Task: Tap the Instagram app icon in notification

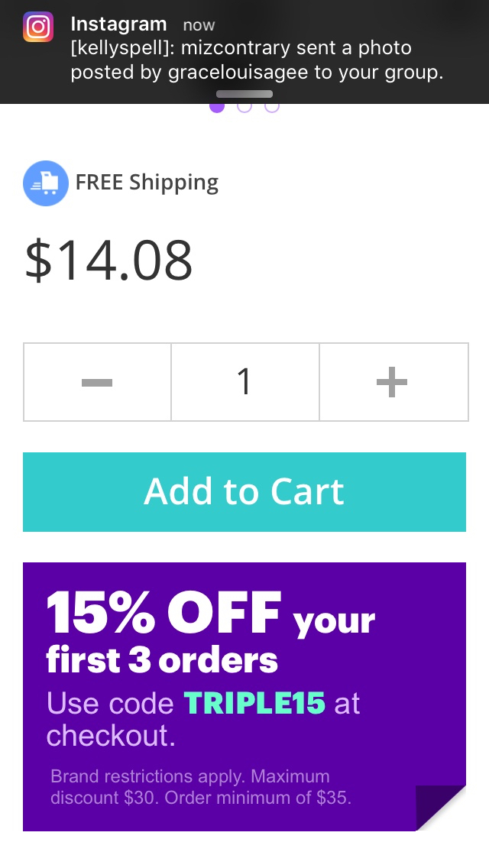Action: point(38,27)
